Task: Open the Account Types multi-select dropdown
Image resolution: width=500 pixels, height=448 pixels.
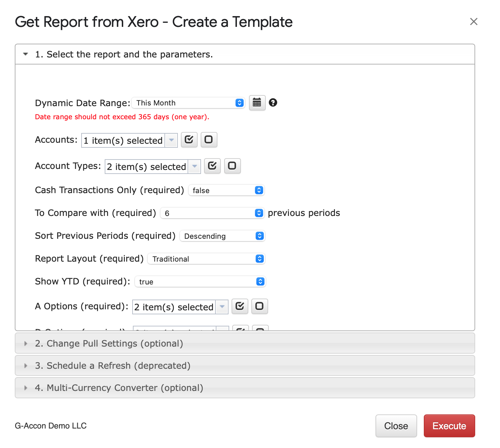Action: (x=153, y=167)
